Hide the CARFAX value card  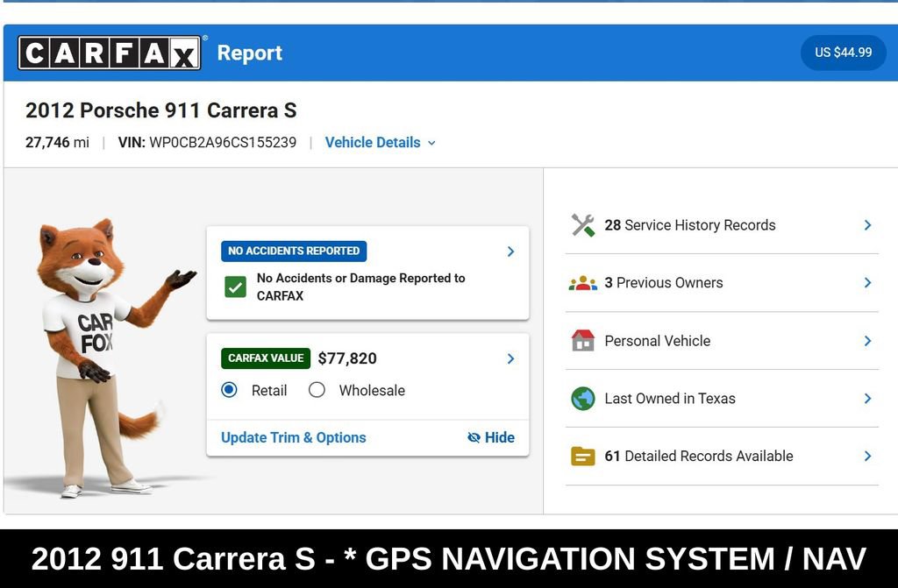(x=491, y=437)
